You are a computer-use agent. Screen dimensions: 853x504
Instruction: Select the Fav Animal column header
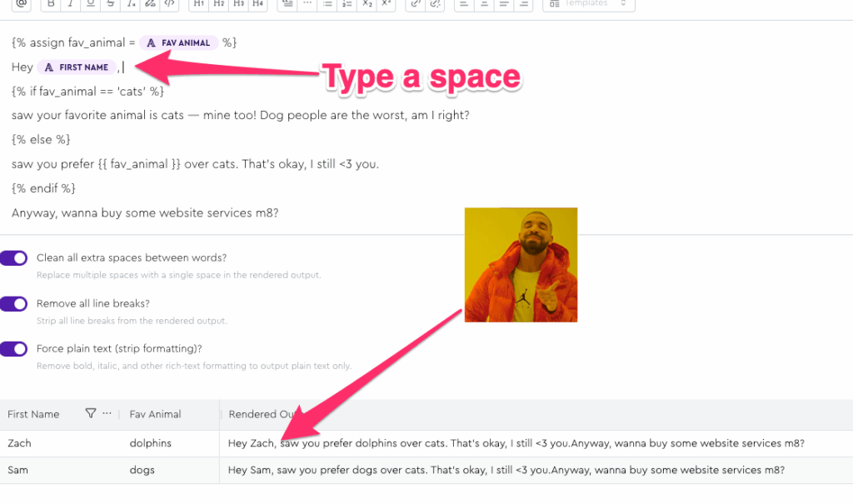pos(156,414)
